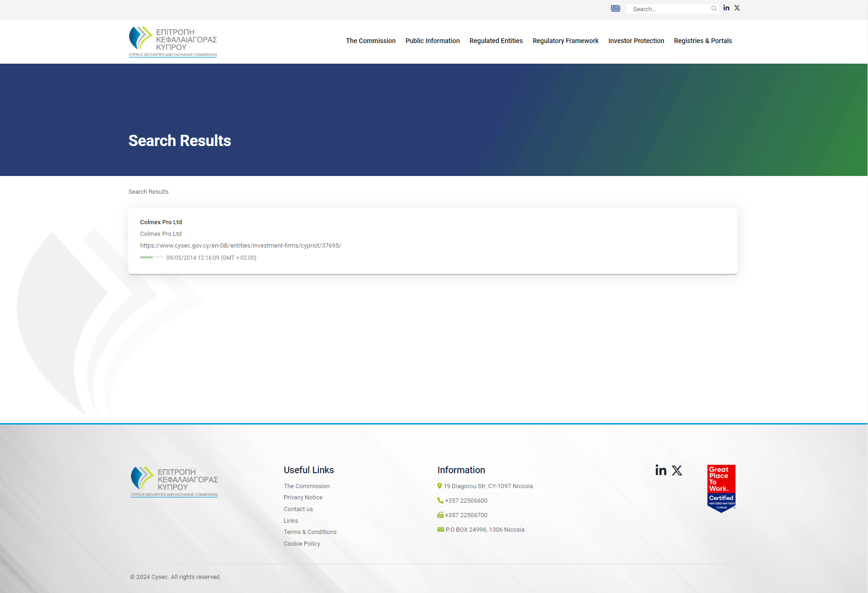This screenshot has height=593, width=868.
Task: Click the Information footer heading
Action: click(461, 470)
